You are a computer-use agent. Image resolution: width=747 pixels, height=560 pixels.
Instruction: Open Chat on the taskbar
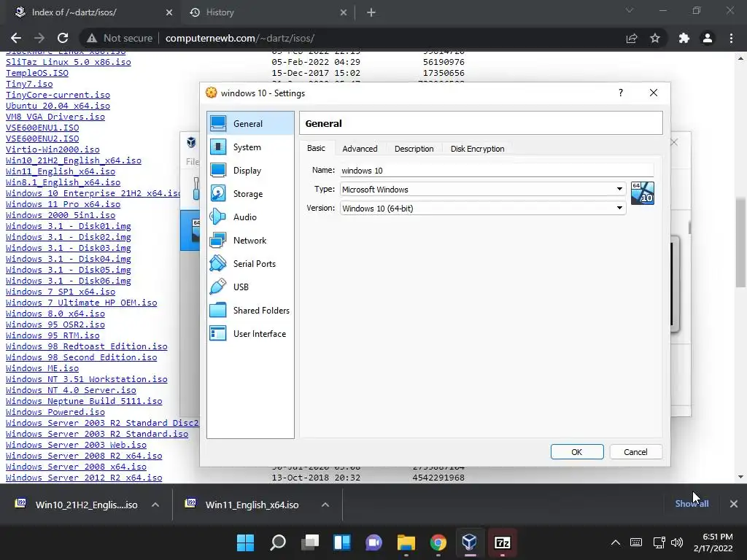tap(374, 542)
